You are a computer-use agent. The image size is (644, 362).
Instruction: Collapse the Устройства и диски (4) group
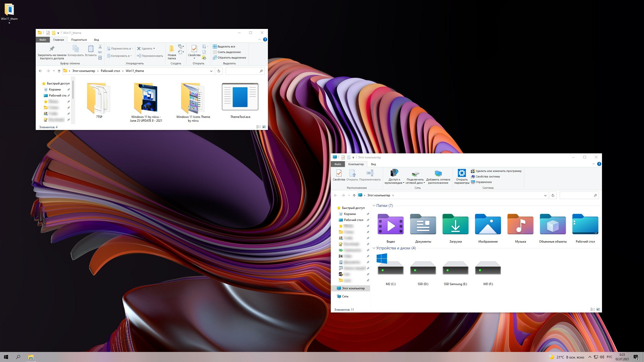374,248
